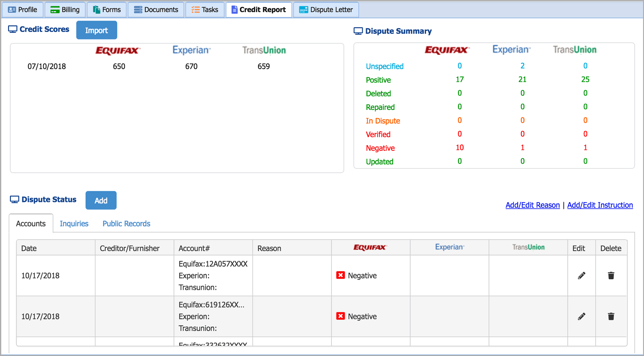Click the Profile tab icon
This screenshot has width=644, height=356.
click(x=12, y=9)
